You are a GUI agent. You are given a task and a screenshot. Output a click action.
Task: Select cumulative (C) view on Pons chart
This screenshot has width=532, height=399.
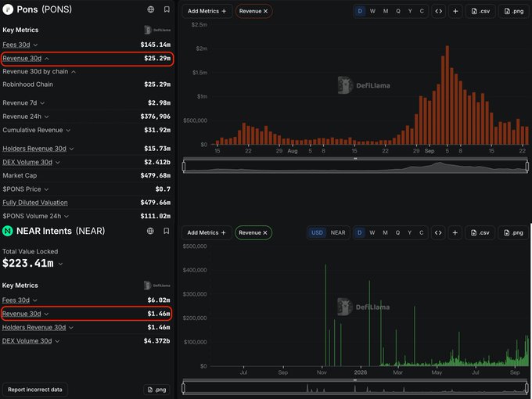pos(422,11)
